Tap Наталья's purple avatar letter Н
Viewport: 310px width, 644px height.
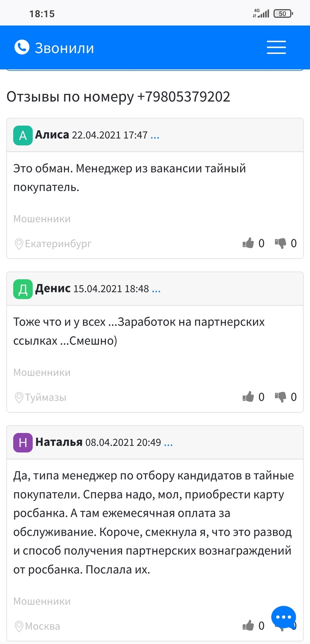pos(23,443)
